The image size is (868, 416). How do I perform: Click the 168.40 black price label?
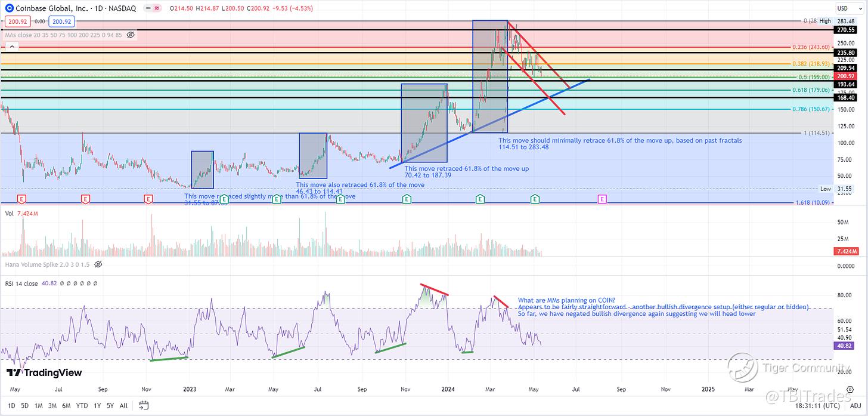[x=847, y=97]
